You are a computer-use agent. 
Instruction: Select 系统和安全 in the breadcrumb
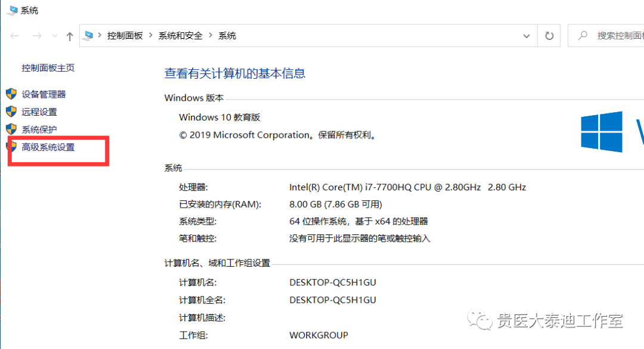coord(180,36)
